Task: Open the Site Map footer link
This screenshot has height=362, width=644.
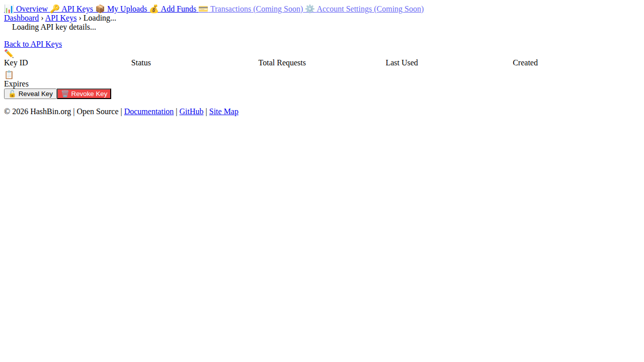Action: tap(223, 112)
